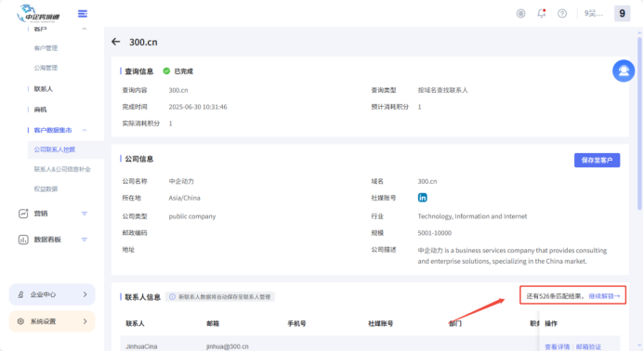Click the page title 300.cn
644x351 pixels.
click(143, 43)
